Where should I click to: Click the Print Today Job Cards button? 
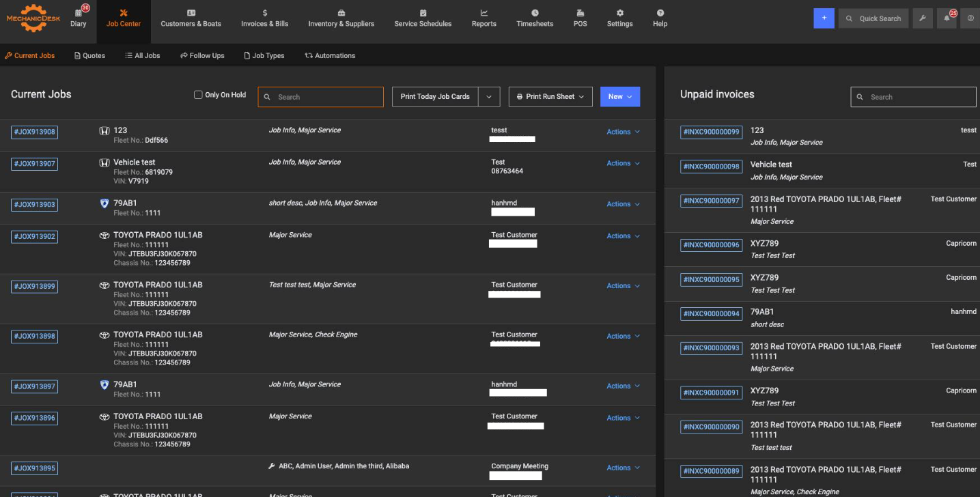pyautogui.click(x=435, y=97)
